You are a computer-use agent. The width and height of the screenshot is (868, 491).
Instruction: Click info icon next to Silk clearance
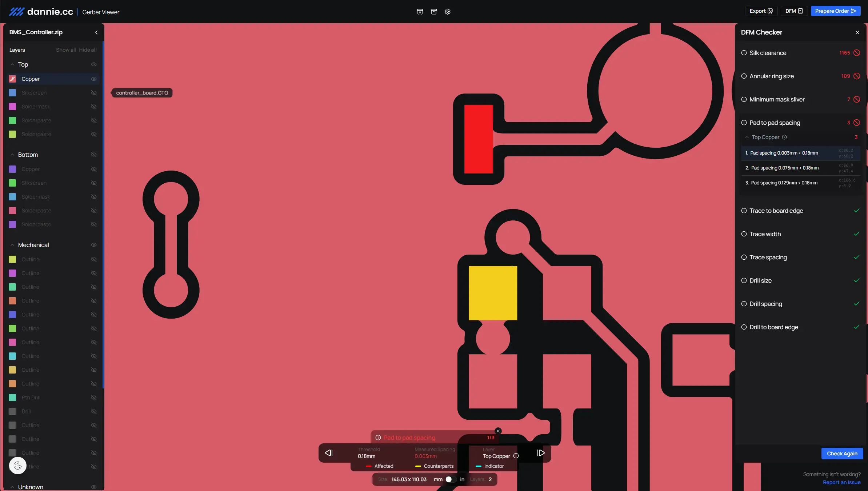pos(744,53)
